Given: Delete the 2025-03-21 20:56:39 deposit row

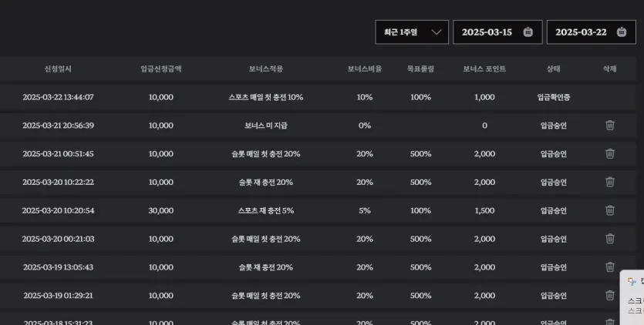Looking at the screenshot, I should pos(610,126).
